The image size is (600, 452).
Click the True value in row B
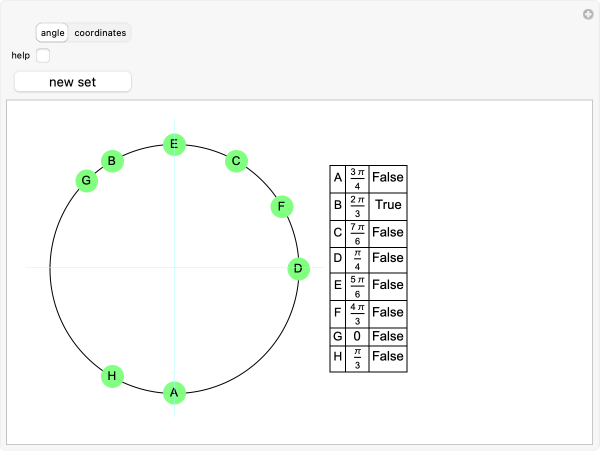(x=388, y=205)
